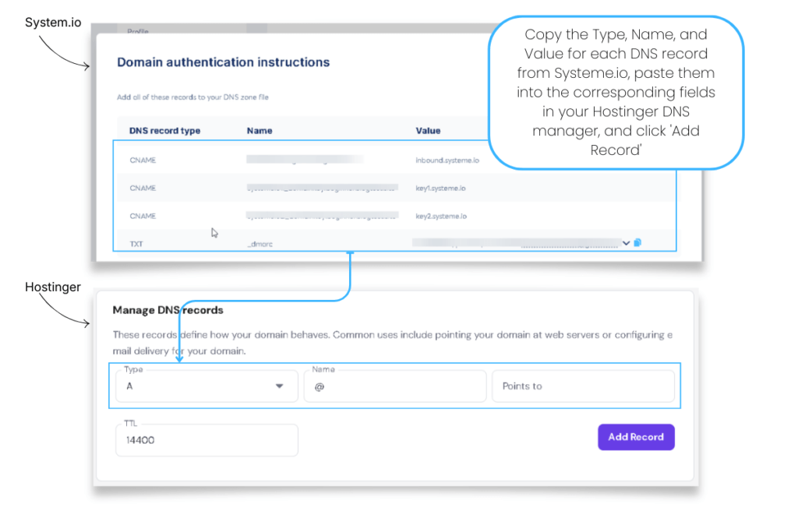This screenshot has height=532, width=798.
Task: Click the TTL field showing 14400
Action: click(206, 440)
